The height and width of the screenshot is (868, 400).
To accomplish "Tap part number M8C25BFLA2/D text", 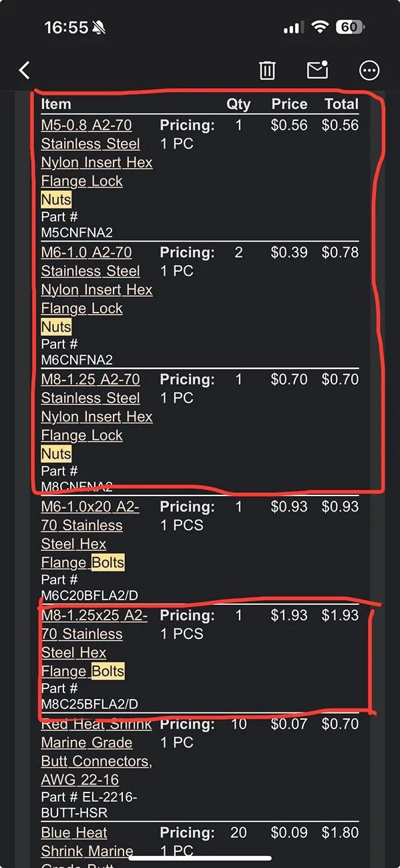I will [x=89, y=704].
